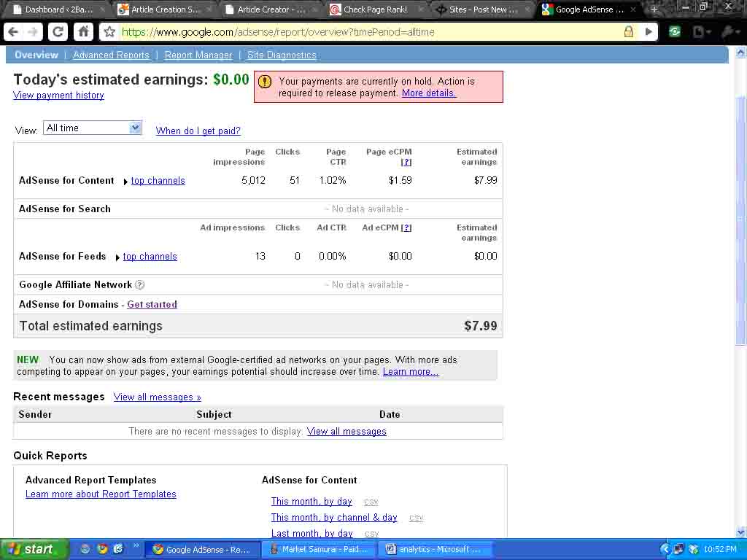Open home page via house icon
This screenshot has height=560, width=747.
[x=83, y=32]
